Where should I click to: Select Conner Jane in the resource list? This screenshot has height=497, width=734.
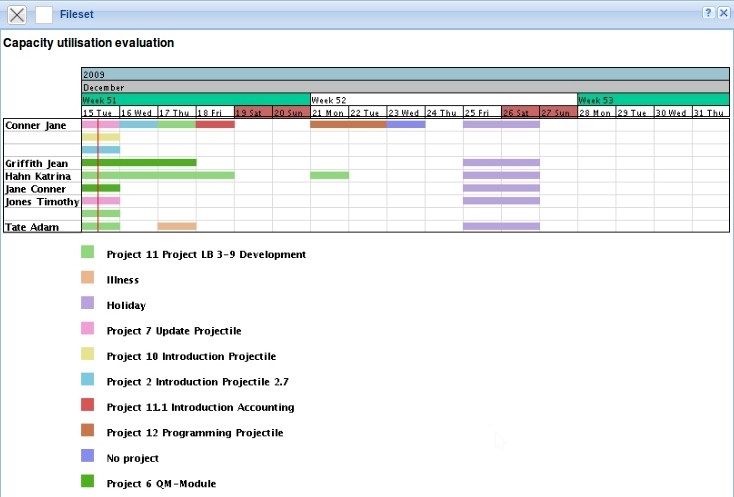coord(35,125)
